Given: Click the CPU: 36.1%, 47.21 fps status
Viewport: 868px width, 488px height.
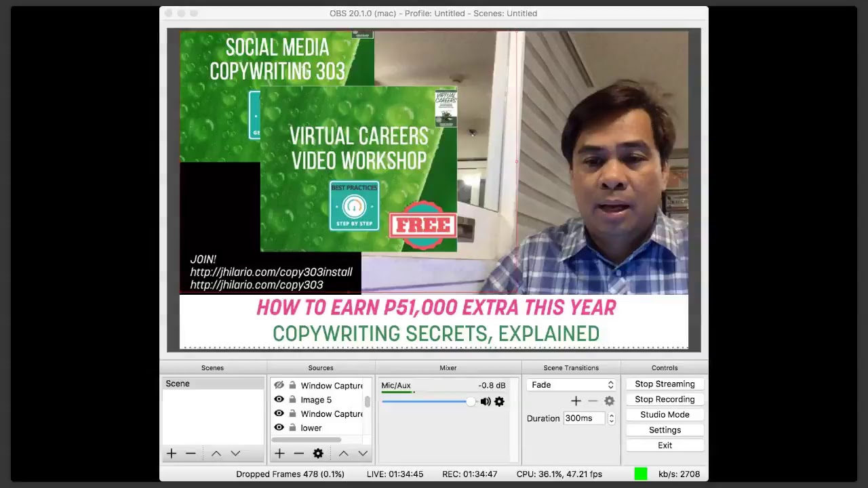Looking at the screenshot, I should click(x=559, y=474).
